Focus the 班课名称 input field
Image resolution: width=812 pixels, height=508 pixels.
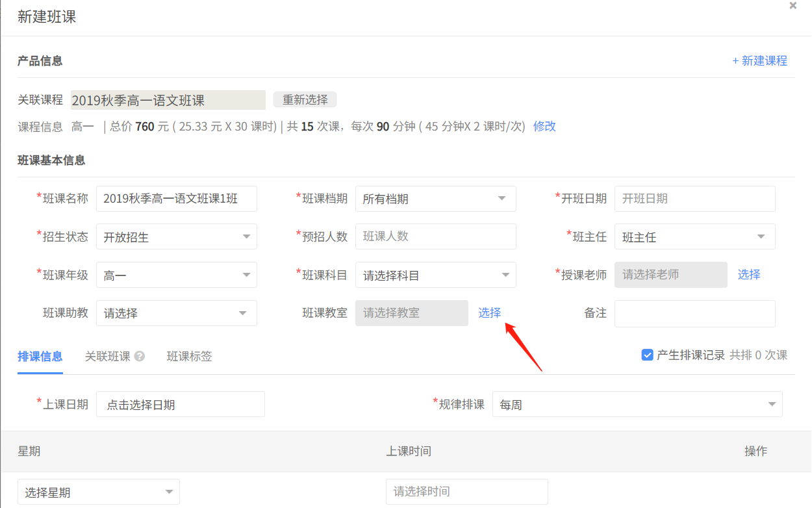click(177, 199)
